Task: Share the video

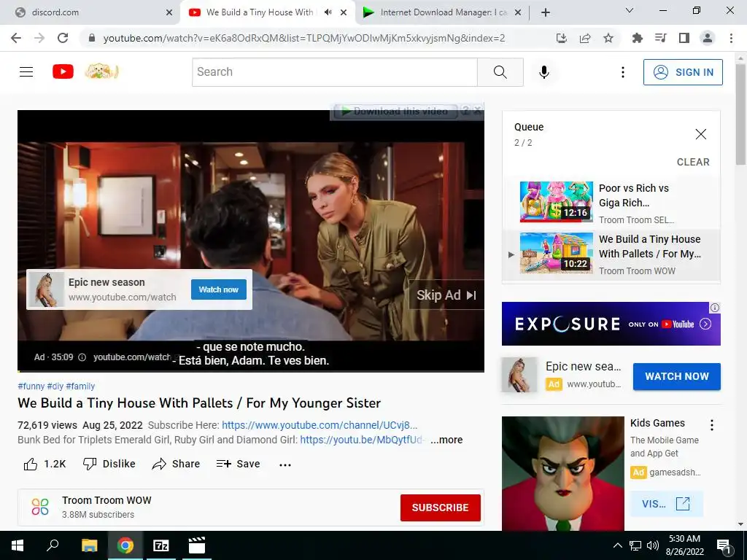Action: (176, 464)
